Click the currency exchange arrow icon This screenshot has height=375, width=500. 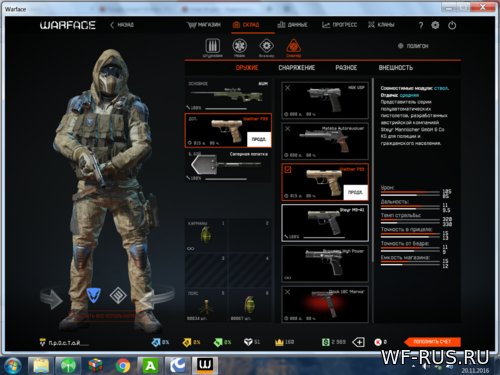point(359,342)
